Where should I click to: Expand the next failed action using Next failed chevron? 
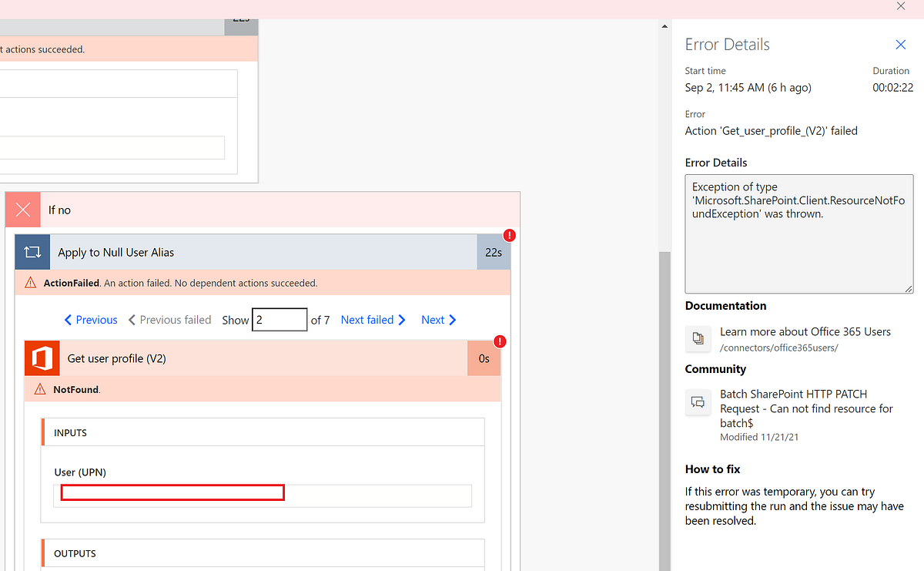(x=373, y=319)
